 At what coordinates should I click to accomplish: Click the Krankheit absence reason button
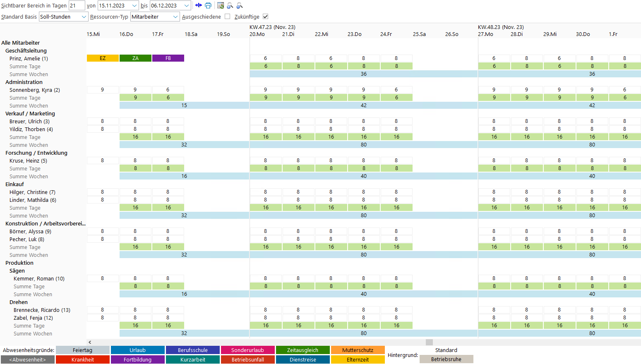pyautogui.click(x=82, y=359)
